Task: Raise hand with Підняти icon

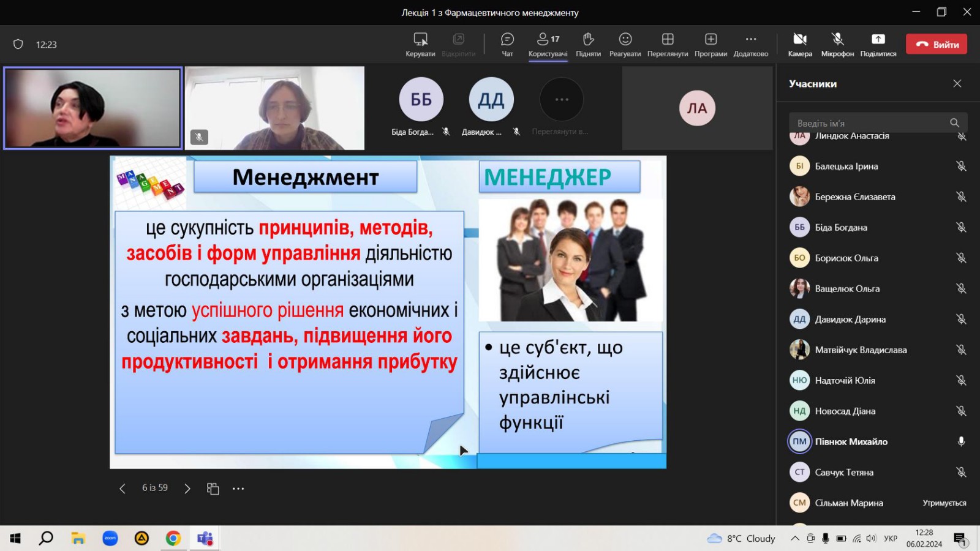Action: coord(588,44)
